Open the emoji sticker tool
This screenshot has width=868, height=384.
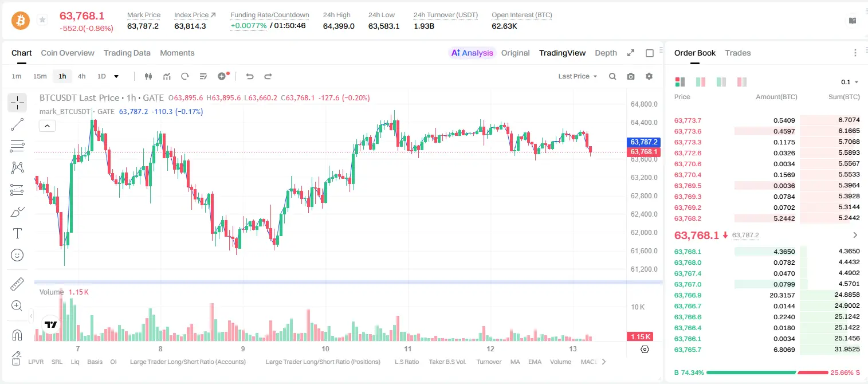pos(17,255)
